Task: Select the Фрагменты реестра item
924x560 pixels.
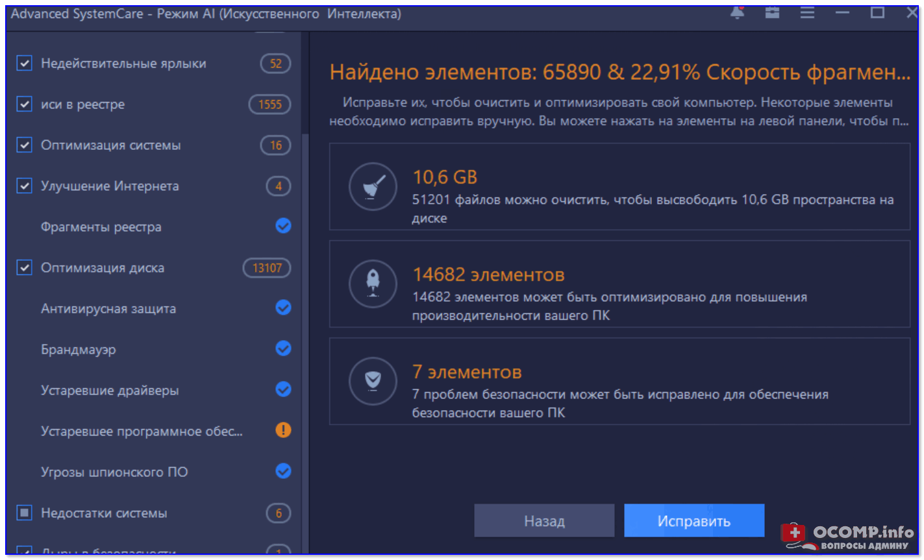Action: pyautogui.click(x=101, y=227)
